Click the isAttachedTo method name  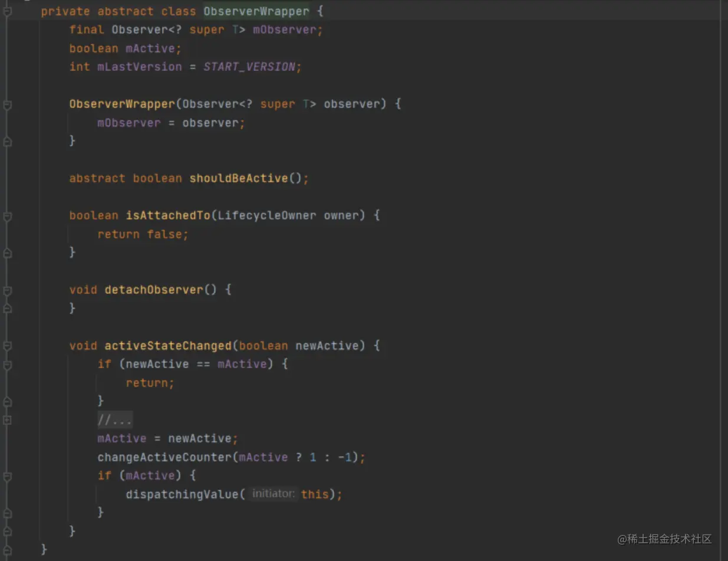point(168,215)
